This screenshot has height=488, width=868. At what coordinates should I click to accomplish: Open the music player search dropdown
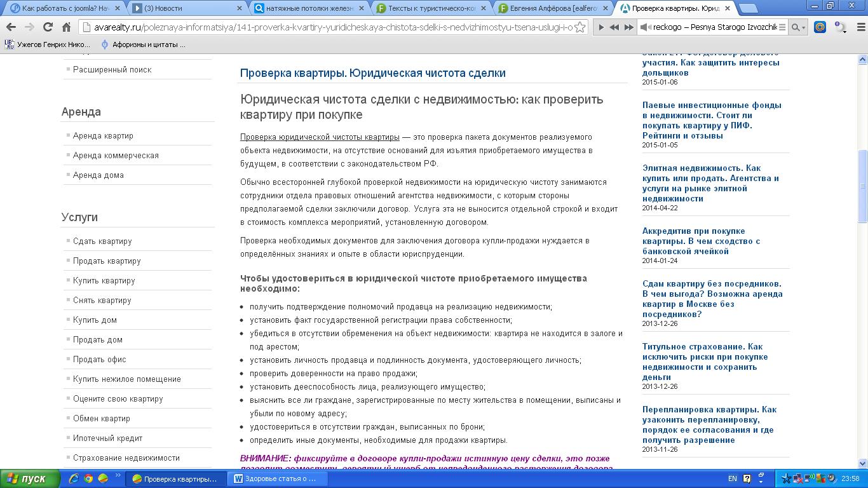coord(799,27)
